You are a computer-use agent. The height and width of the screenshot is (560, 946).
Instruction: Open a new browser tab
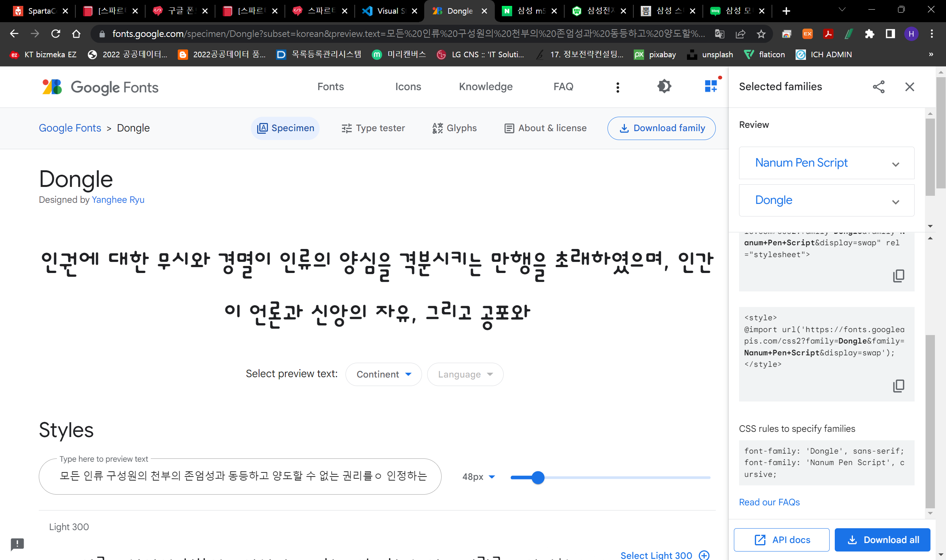click(x=786, y=11)
